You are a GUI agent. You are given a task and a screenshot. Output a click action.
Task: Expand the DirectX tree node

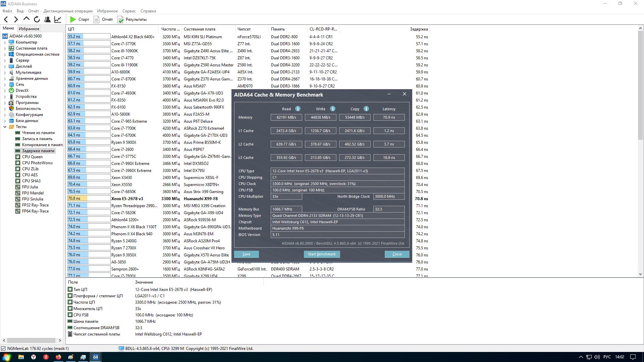click(5, 90)
